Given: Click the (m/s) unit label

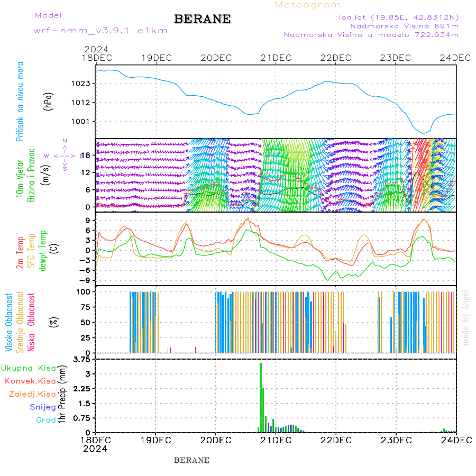Looking at the screenshot, I should (x=46, y=175).
